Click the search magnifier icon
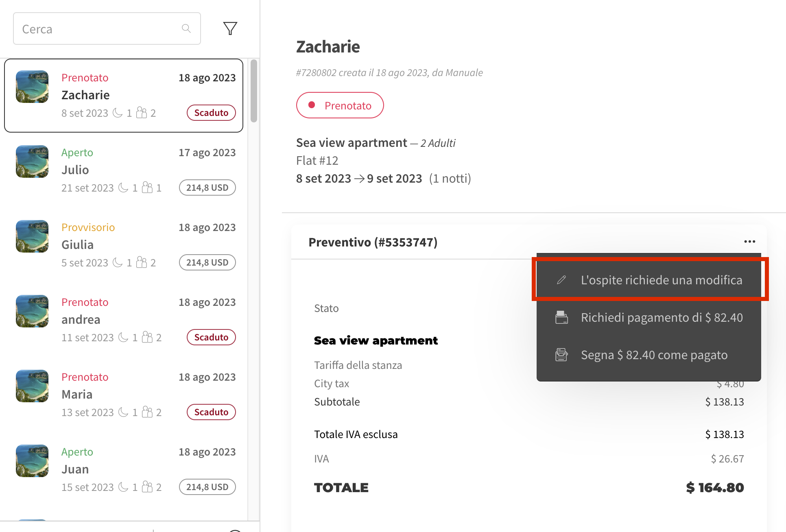This screenshot has height=532, width=786. coord(186,28)
